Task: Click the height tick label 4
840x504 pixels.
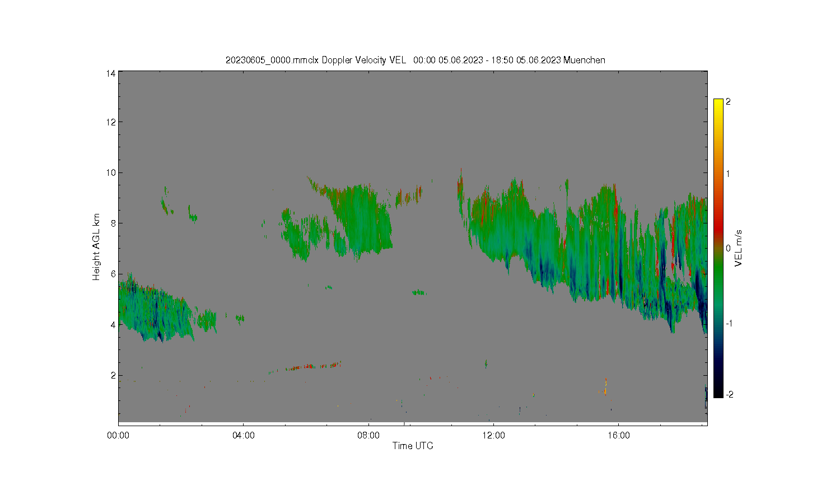Action: point(113,325)
